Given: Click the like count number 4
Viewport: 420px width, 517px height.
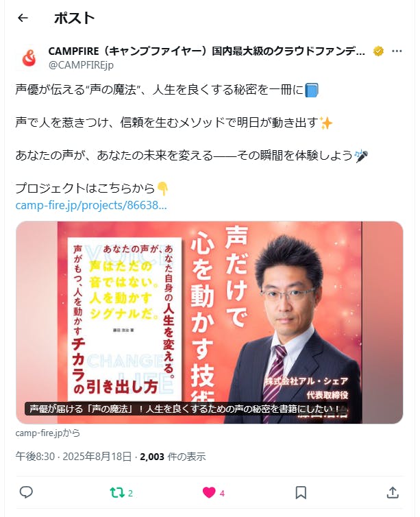Looking at the screenshot, I should [222, 493].
